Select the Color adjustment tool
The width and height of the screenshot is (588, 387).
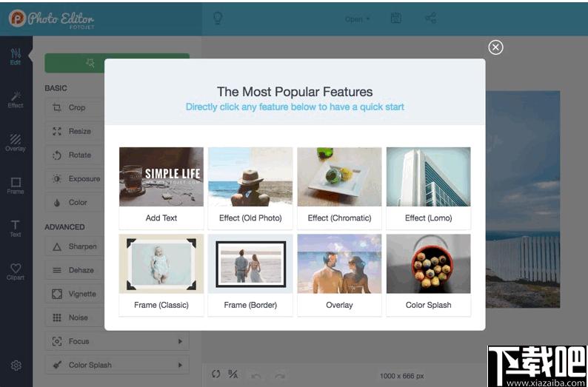click(75, 202)
